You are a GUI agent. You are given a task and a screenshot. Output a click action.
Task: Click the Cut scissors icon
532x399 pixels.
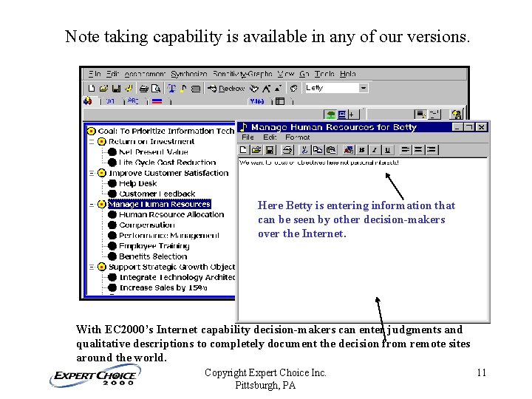(x=304, y=149)
